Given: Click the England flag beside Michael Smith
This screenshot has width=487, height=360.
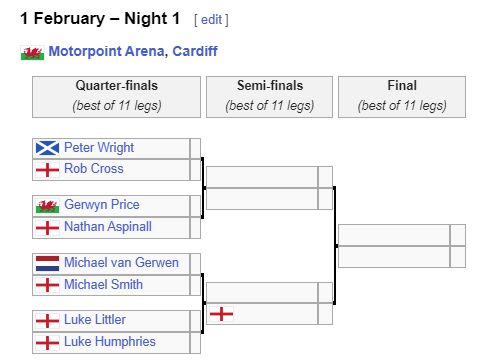Looking at the screenshot, I should click(47, 285).
